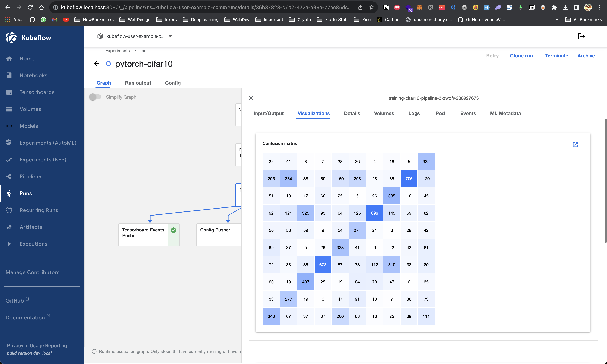Click the Recurring Runs clock icon

click(9, 210)
